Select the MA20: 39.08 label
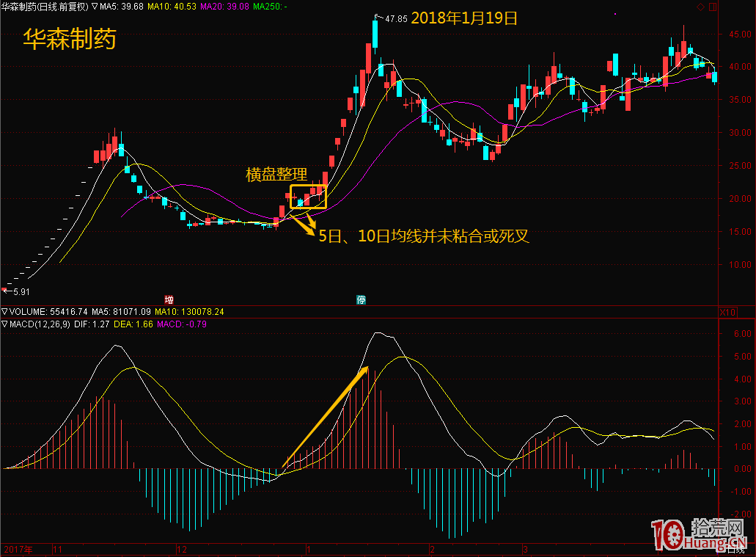The width and height of the screenshot is (756, 557). pyautogui.click(x=224, y=7)
